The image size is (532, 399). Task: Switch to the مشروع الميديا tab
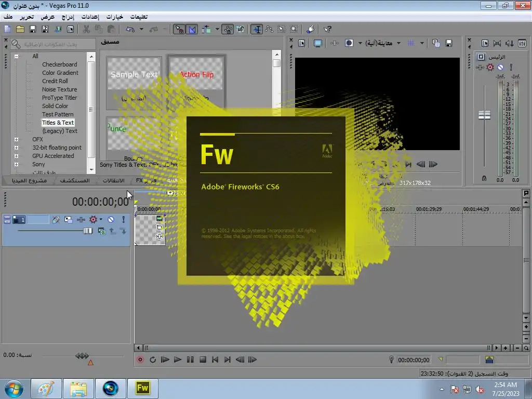coord(29,180)
